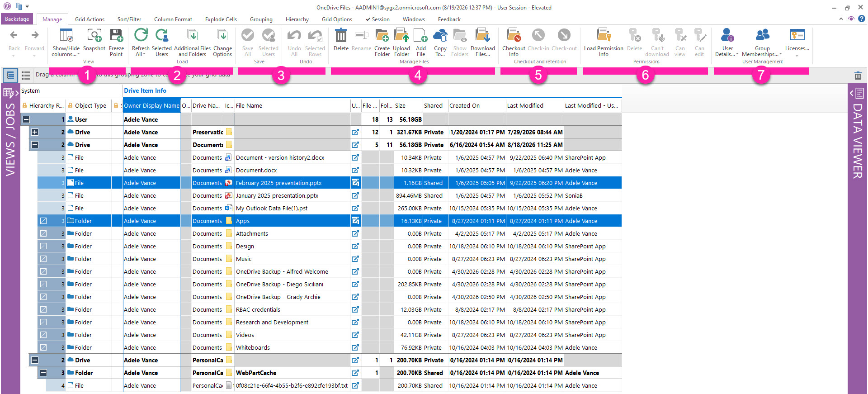The height and width of the screenshot is (394, 868).
Task: Open link icon for Document.docx row
Action: 355,171
